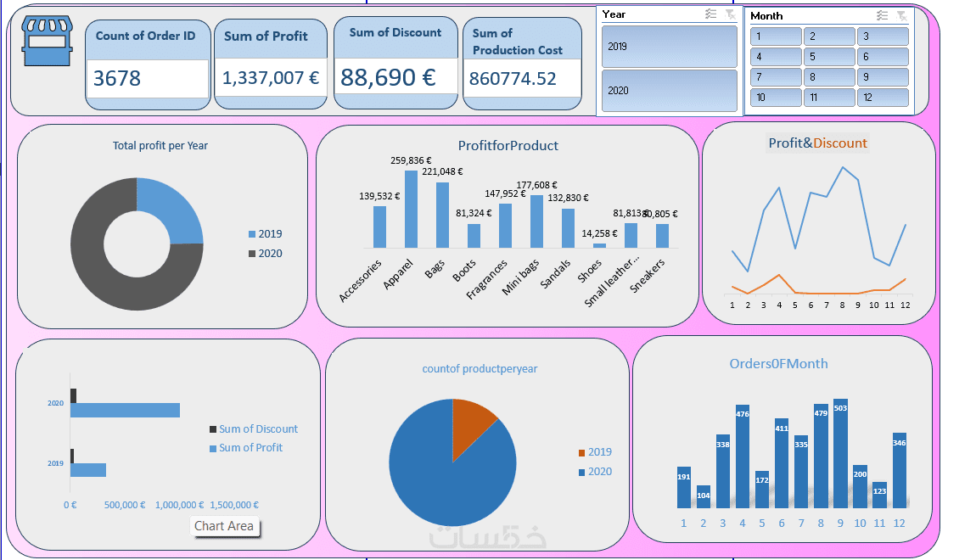
Task: Clear filter on the Year slicer
Action: (x=730, y=14)
